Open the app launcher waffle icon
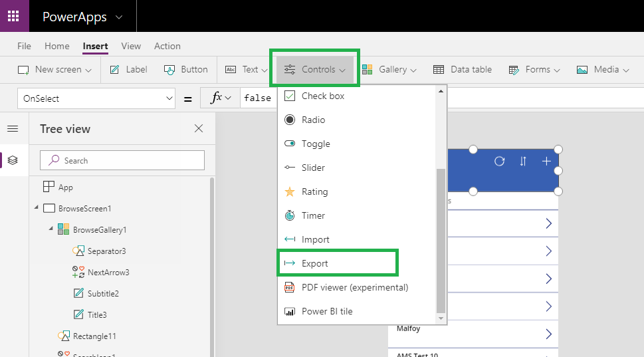Screen dimensions: 644x357 tap(13, 16)
